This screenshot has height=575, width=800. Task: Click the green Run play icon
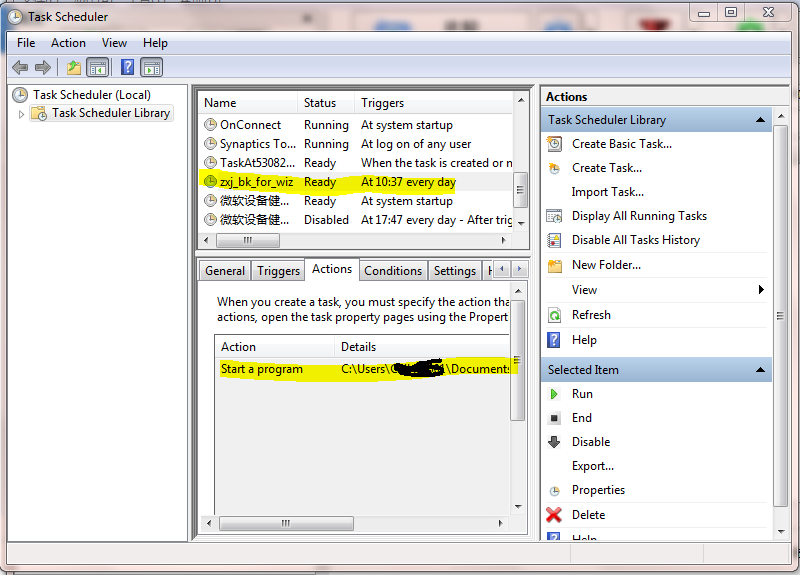coord(554,394)
